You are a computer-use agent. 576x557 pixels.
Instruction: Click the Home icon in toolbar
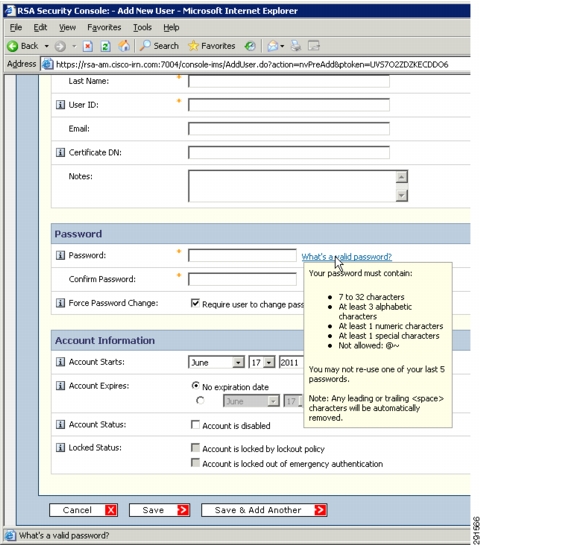[124, 46]
